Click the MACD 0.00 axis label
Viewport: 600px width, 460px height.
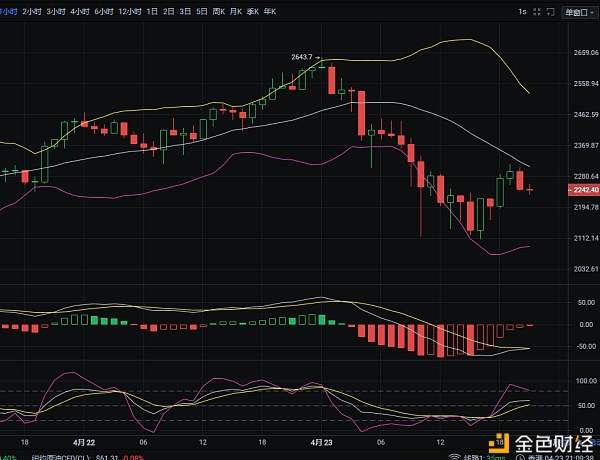pyautogui.click(x=587, y=325)
